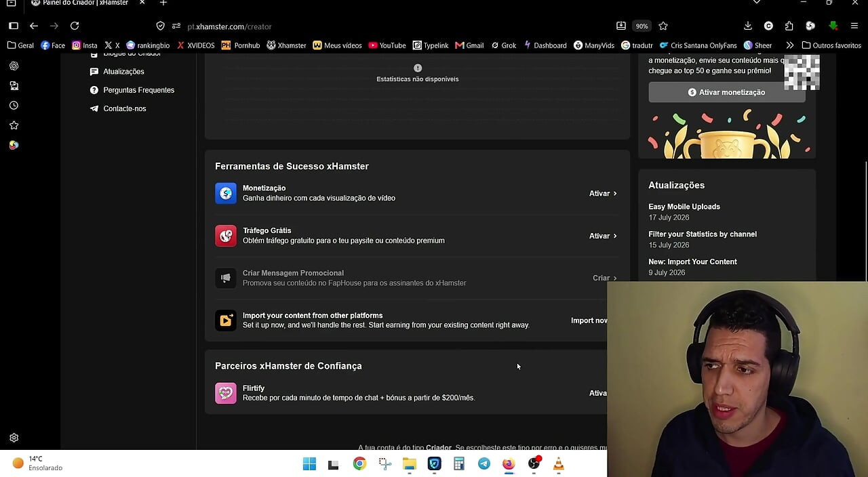This screenshot has width=868, height=477.
Task: Open the Meus vídeos bookmark
Action: click(337, 45)
